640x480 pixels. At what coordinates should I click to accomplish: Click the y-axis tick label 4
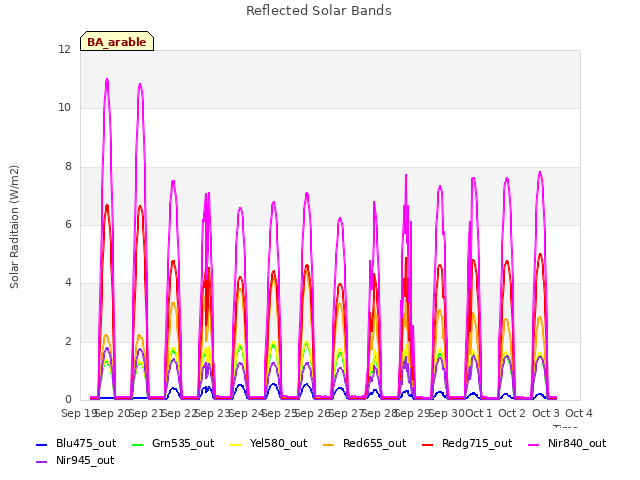[68, 282]
